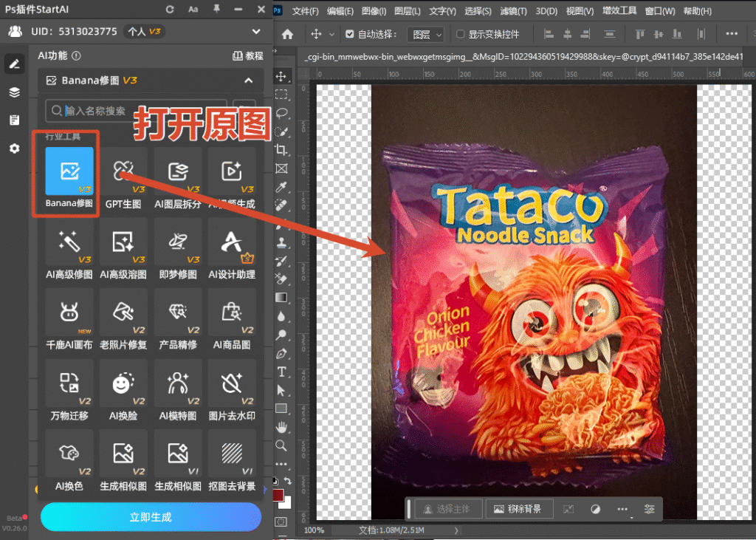Refresh the StartAI plugin panel
The image size is (756, 540).
170,9
